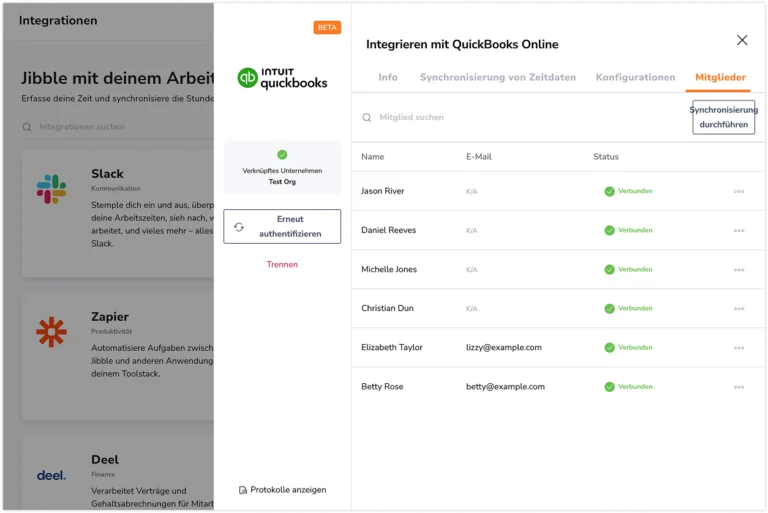Click the Status column header
The image size is (768, 513).
(606, 157)
